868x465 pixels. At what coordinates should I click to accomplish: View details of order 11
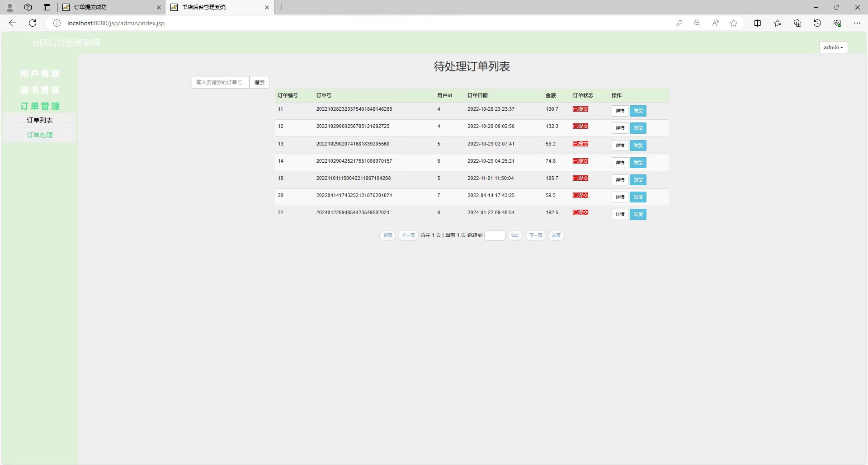point(620,111)
